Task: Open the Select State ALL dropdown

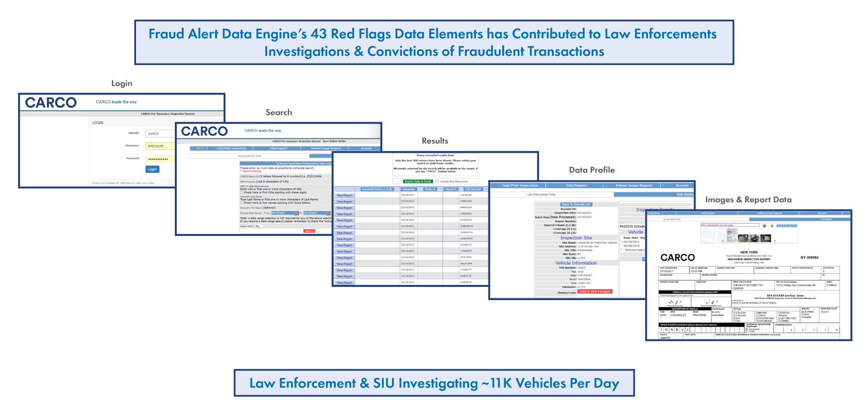Action: pyautogui.click(x=259, y=226)
